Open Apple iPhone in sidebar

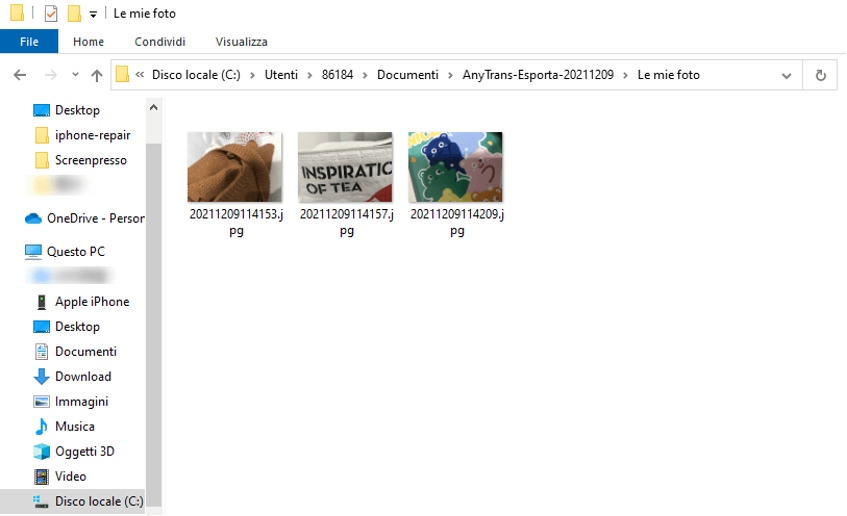tap(91, 301)
